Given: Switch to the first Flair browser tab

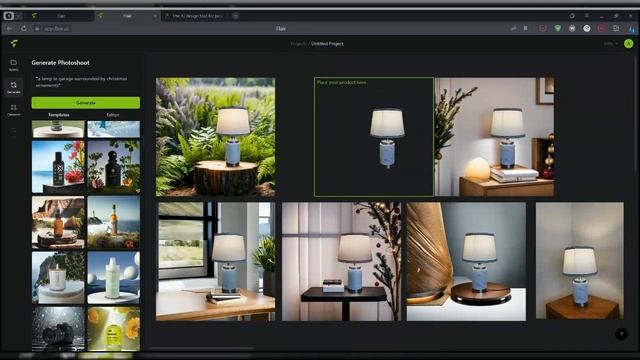Looking at the screenshot, I should (61, 16).
